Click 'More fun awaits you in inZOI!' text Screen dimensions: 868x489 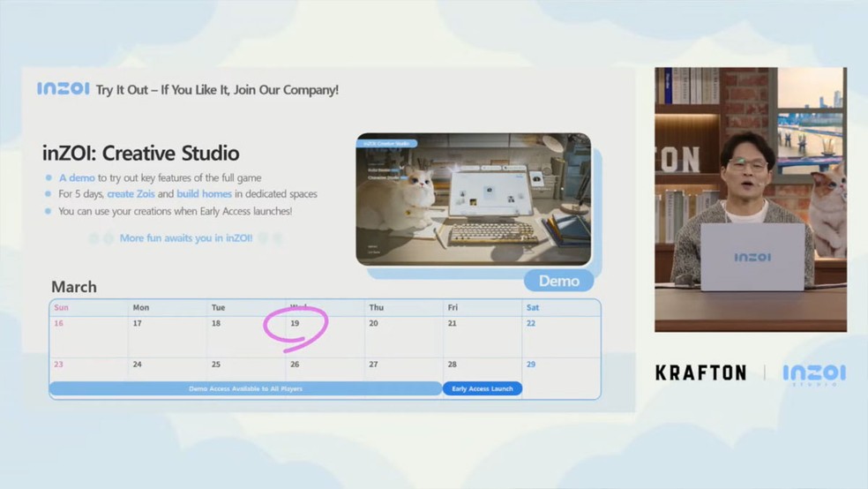click(186, 238)
